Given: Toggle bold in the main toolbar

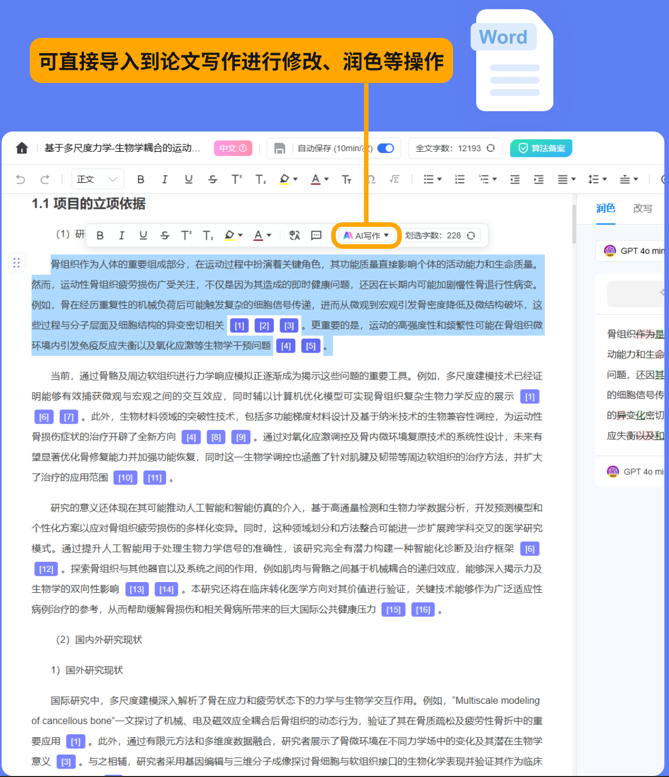Looking at the screenshot, I should click(x=141, y=179).
